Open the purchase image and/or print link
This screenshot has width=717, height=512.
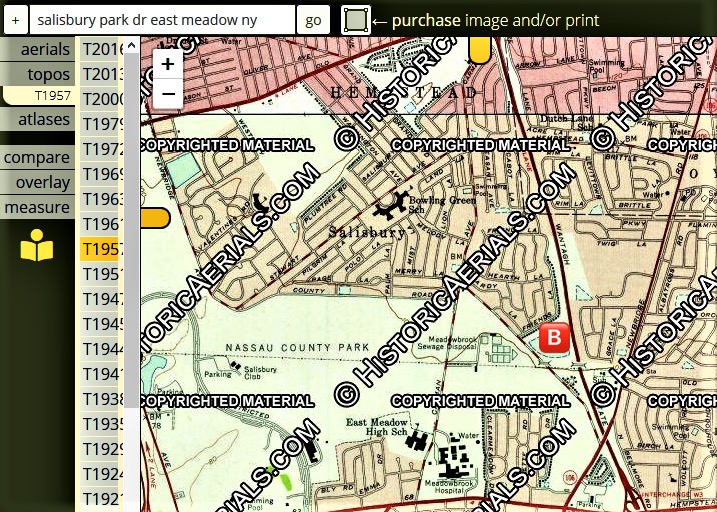495,20
